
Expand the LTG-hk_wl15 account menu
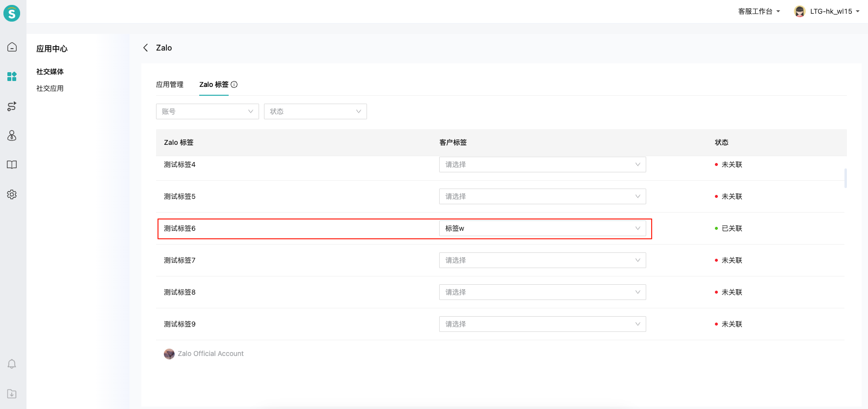835,11
